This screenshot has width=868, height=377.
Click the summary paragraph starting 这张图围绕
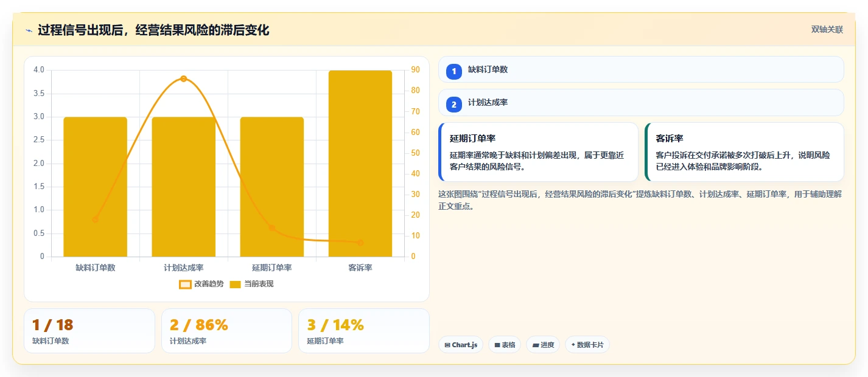click(x=640, y=200)
